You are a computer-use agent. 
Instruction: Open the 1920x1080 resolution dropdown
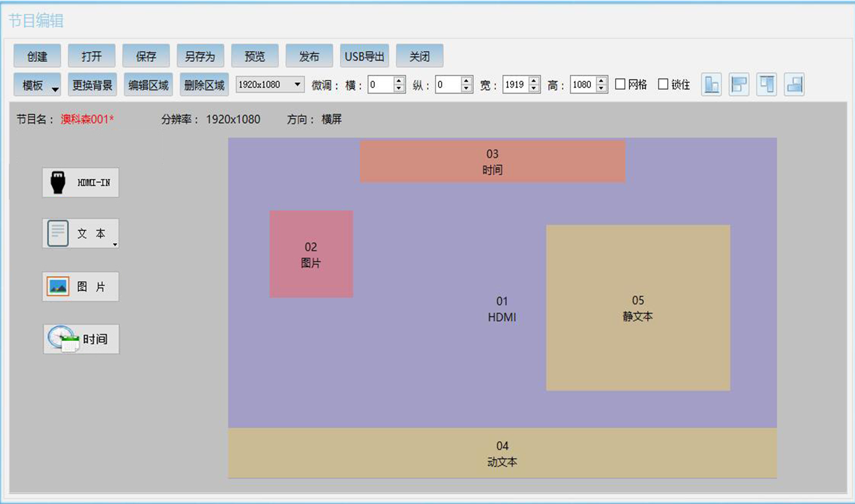click(x=271, y=85)
